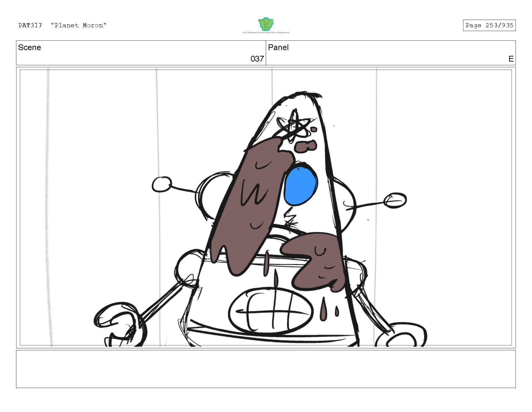532x412 pixels.
Task: Click the panel letter "E"
Action: pos(511,59)
